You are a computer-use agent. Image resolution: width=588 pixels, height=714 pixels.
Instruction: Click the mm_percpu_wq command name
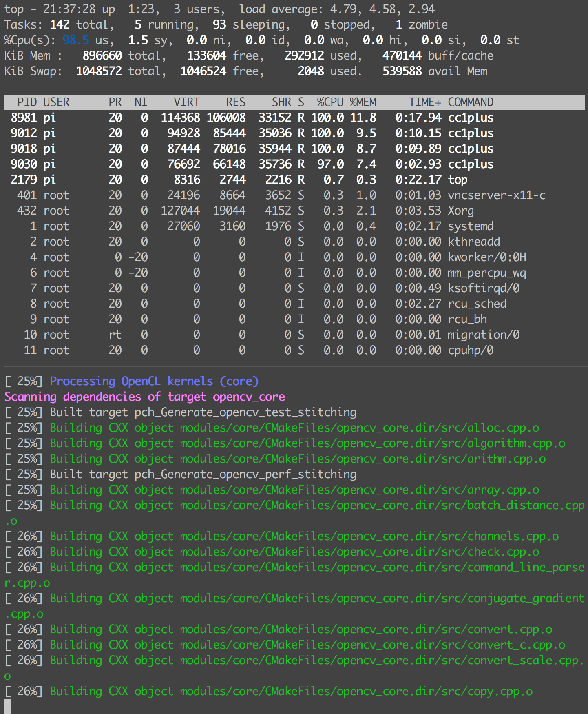[487, 273]
